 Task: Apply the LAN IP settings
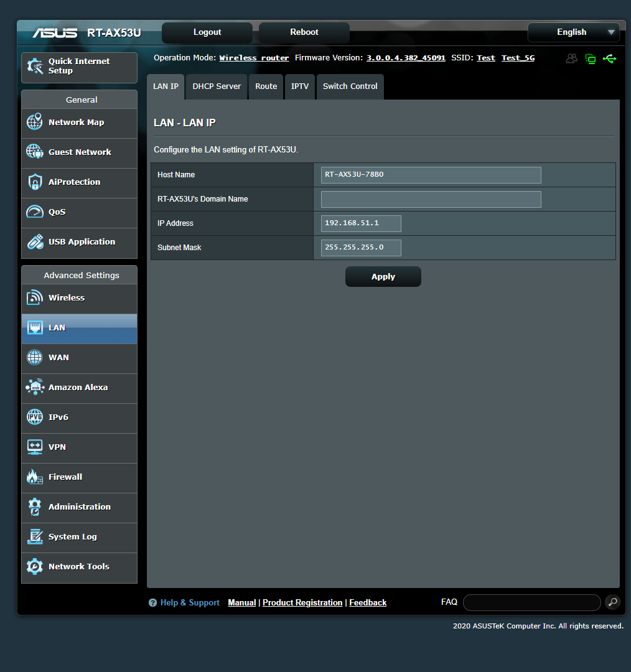coord(383,276)
